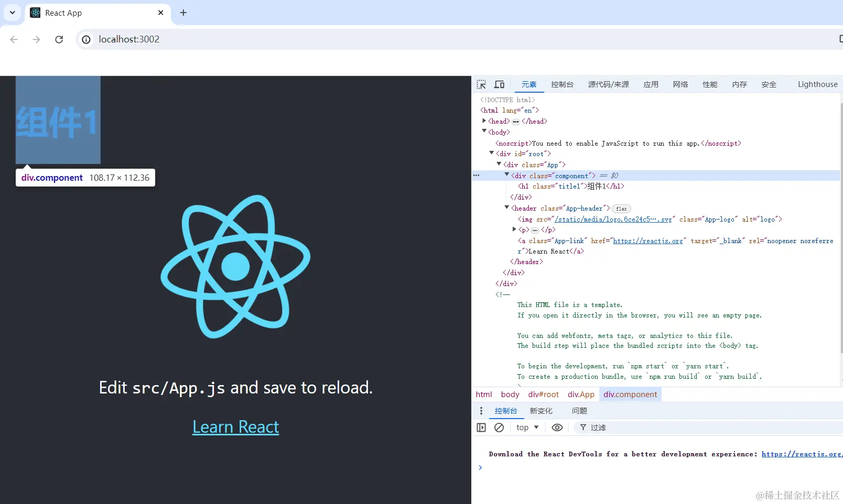
Task: Click the flex badge on the header node
Action: pyautogui.click(x=621, y=209)
